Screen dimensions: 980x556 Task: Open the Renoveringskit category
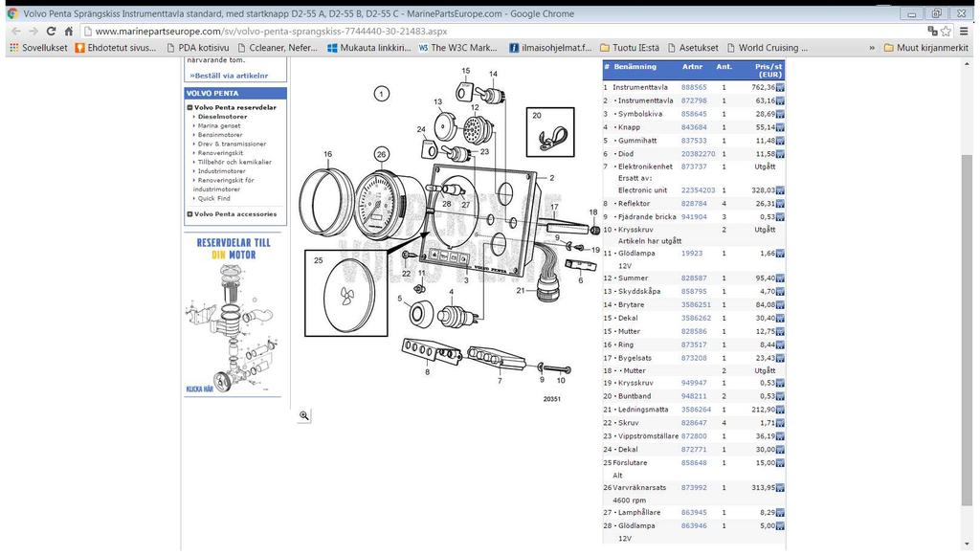tap(221, 153)
